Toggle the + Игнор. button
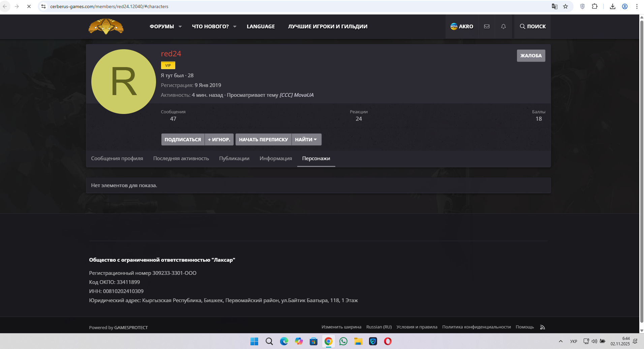Screen dimensions: 644x349 coord(219,140)
